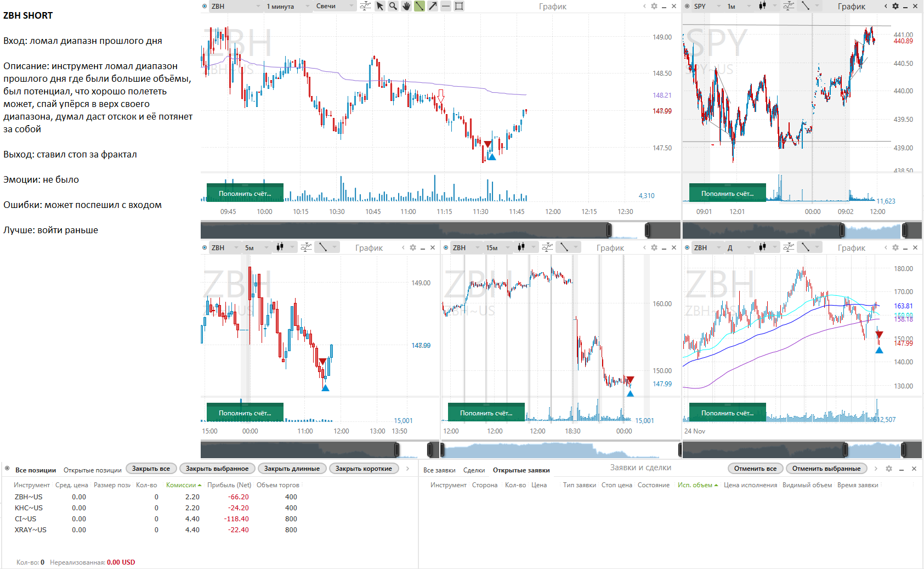Open indicators icon in ZBH 5м chart
This screenshot has width=924, height=569.
pyautogui.click(x=306, y=247)
